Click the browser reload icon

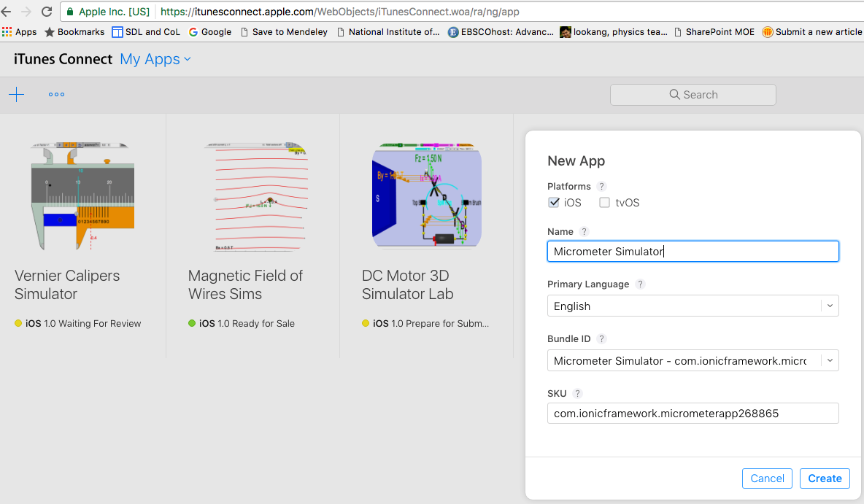[x=47, y=12]
